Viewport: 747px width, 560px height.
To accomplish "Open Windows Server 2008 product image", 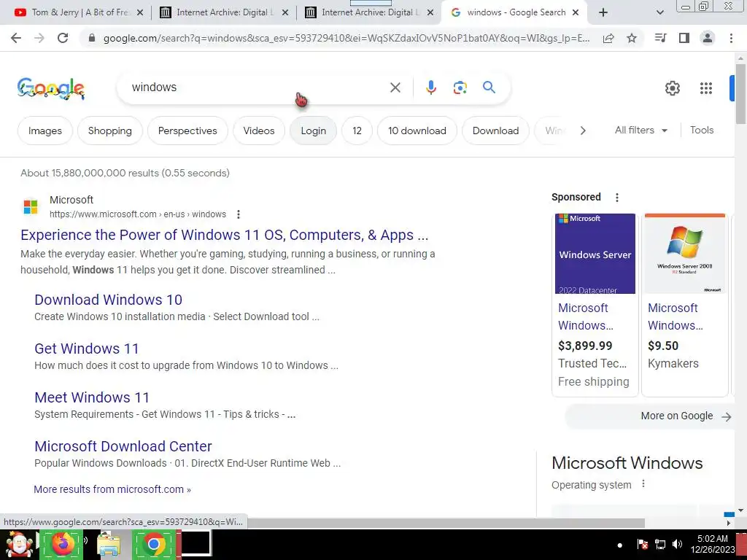I will click(x=684, y=254).
